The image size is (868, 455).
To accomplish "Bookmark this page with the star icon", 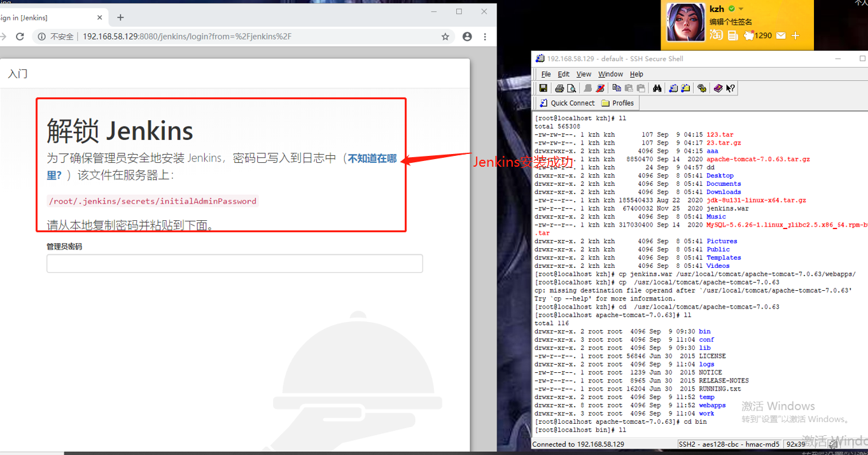I will click(x=445, y=37).
